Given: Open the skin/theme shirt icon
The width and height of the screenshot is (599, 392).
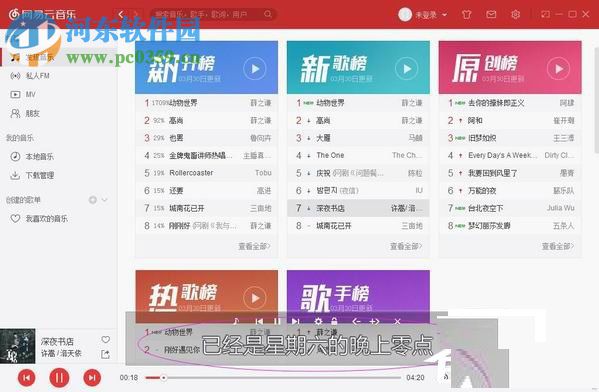Looking at the screenshot, I should pos(466,15).
